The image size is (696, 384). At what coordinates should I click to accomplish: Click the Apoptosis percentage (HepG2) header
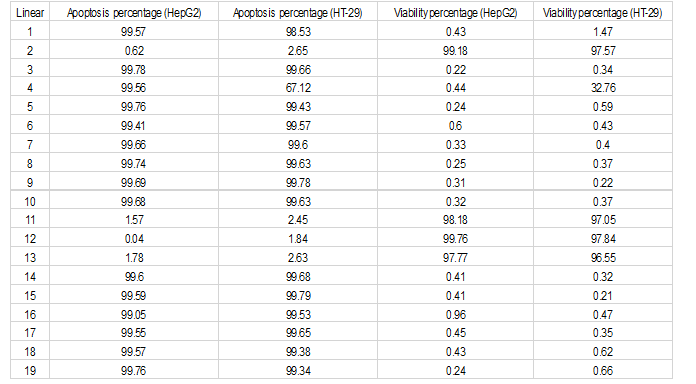pos(134,12)
